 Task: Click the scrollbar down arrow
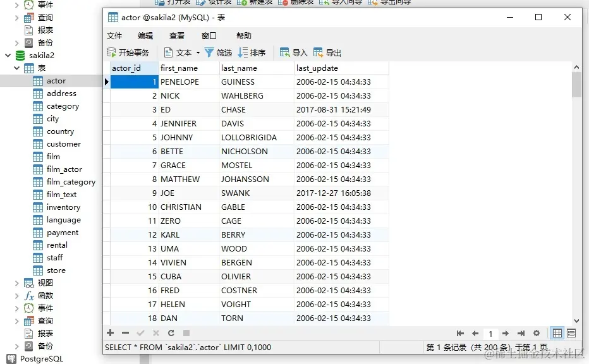point(576,321)
